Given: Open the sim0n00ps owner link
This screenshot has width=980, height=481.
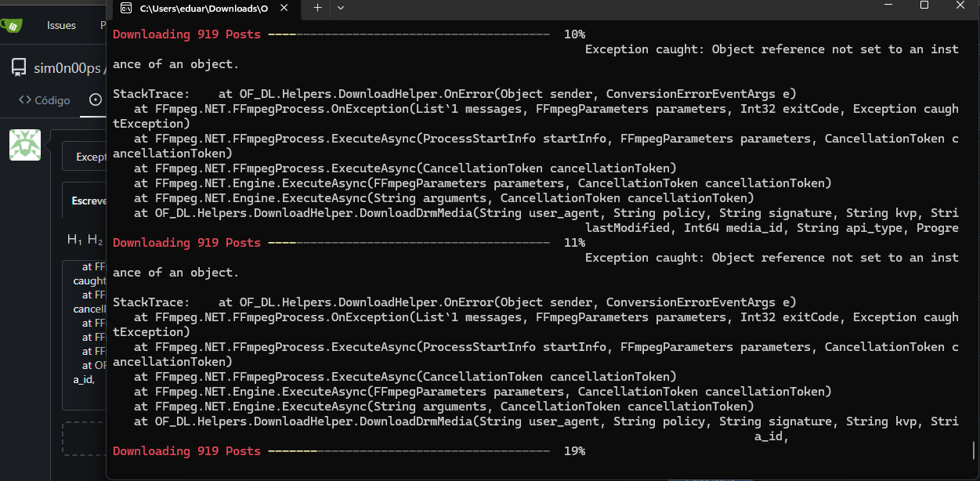Looking at the screenshot, I should 67,68.
